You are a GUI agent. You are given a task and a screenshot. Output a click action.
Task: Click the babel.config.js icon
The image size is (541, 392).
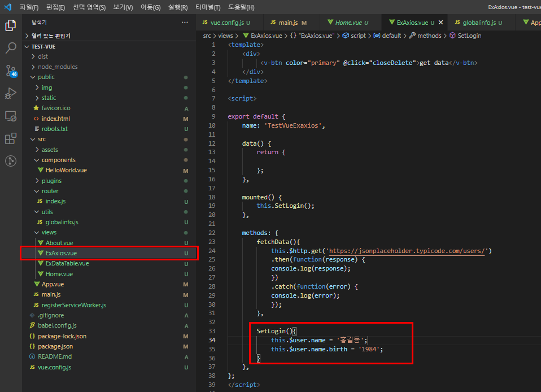tap(32, 325)
